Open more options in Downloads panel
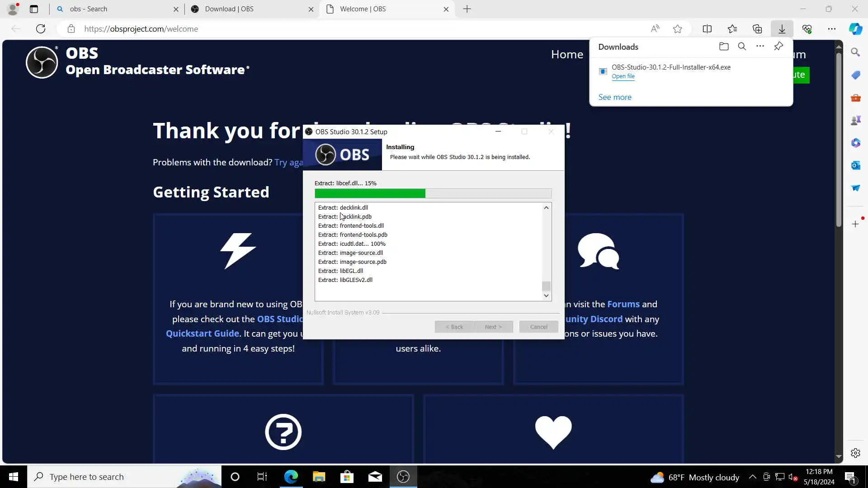 (760, 47)
